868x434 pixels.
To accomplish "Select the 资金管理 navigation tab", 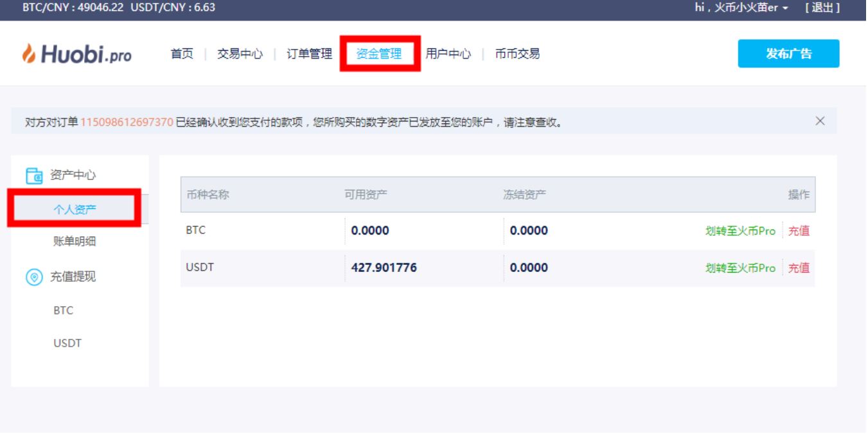I will point(379,54).
